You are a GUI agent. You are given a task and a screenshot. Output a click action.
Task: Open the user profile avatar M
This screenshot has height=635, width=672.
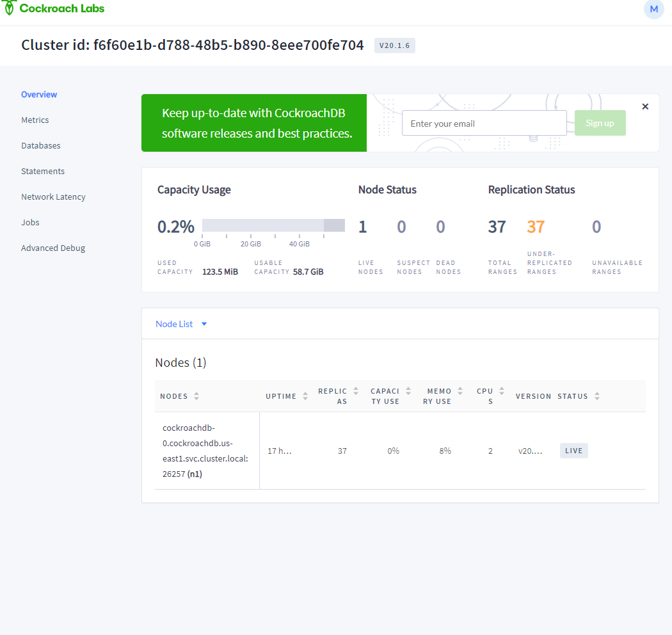[653, 9]
